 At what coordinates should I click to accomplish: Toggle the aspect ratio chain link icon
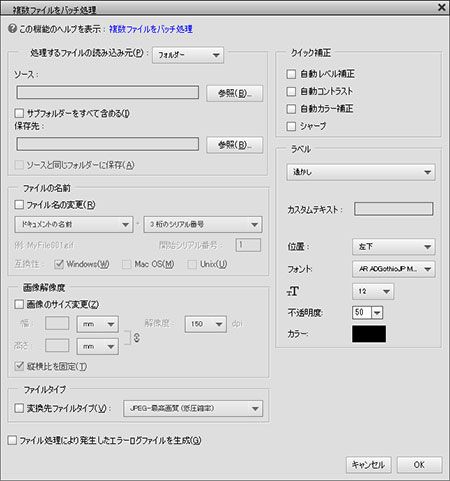coord(137,338)
